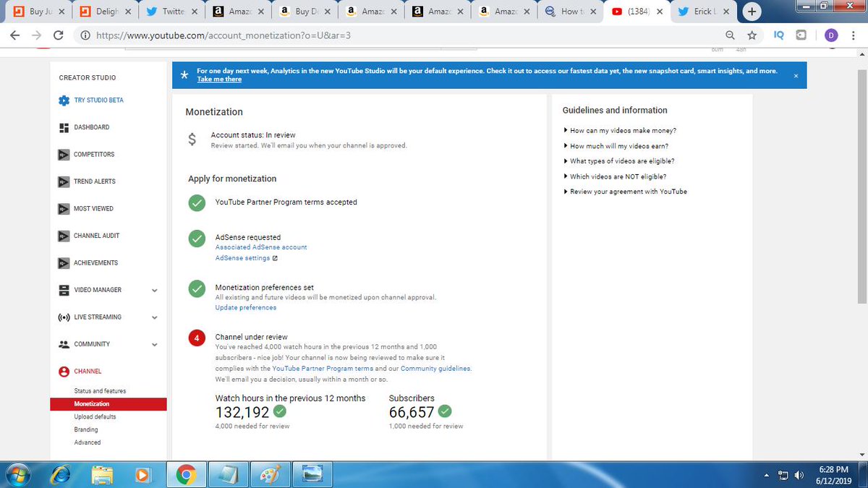Click the Windows Start button
Screen dimensions: 868x488
point(20,474)
